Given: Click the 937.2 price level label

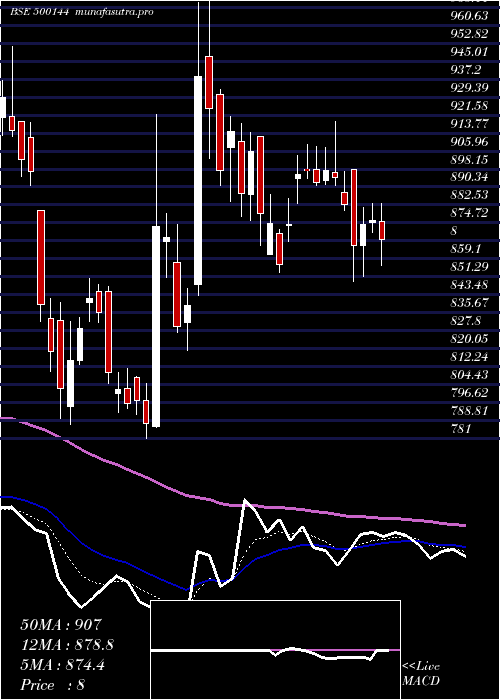Looking at the screenshot, I should click(x=466, y=70).
